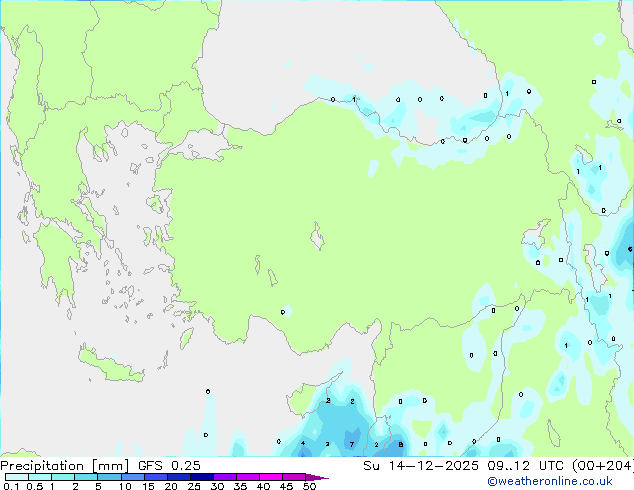Click the "Su 14-12-2025" date text
The width and height of the screenshot is (634, 490).
tap(421, 466)
